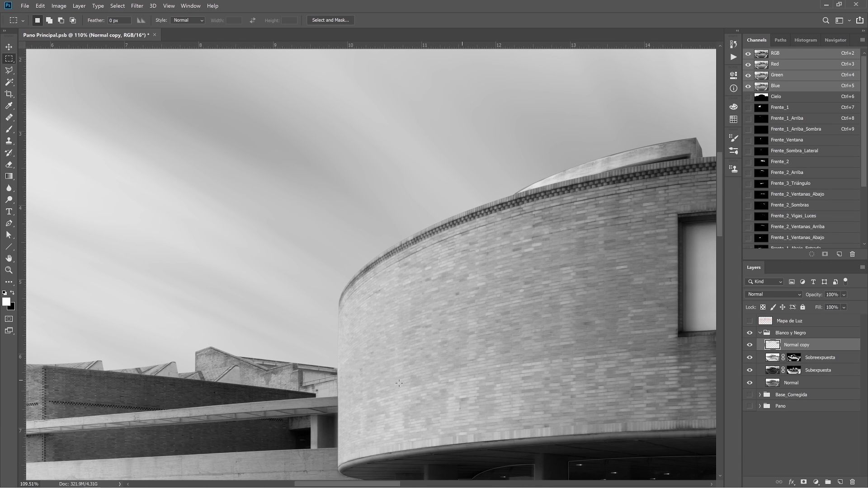
Task: Open the Kind filter dropdown in Layers
Action: point(764,282)
